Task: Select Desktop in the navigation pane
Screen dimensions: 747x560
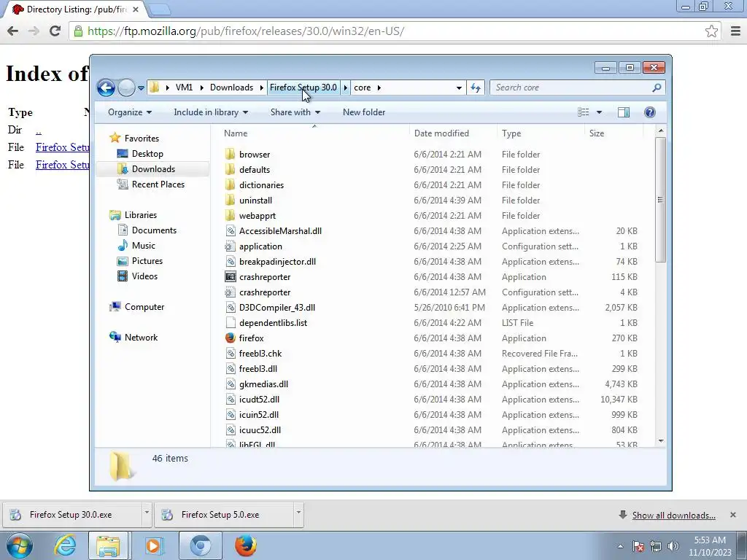Action: (x=147, y=154)
